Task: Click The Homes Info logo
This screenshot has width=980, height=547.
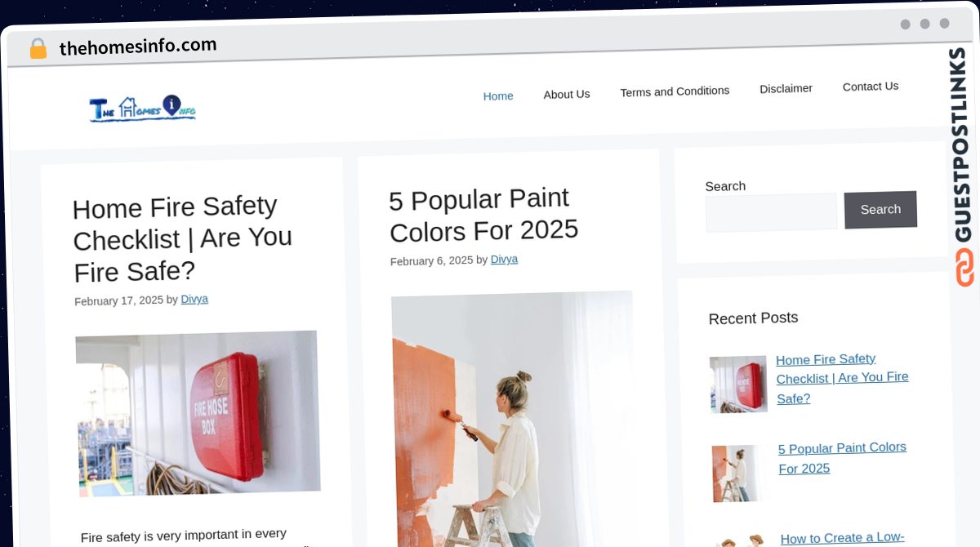Action: click(142, 109)
